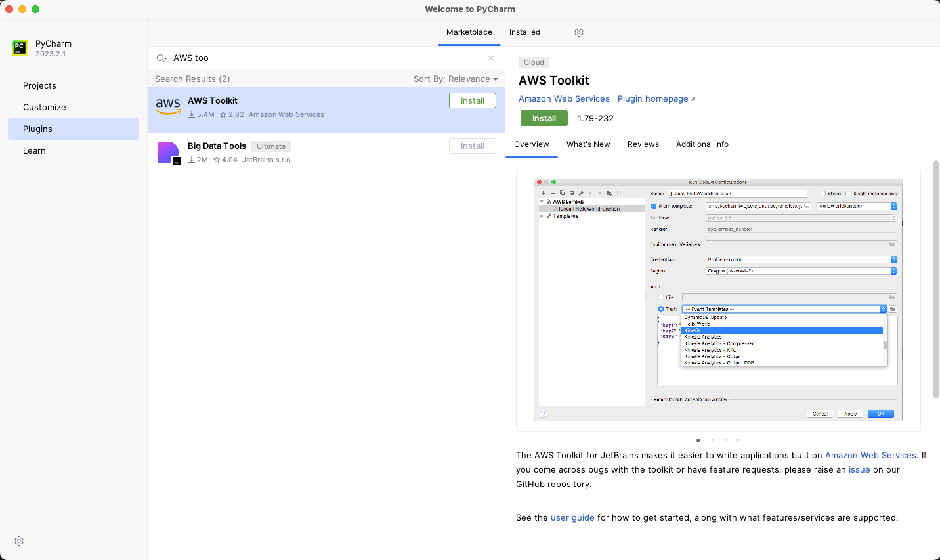Click the download count icon for AWS Toolkit
This screenshot has width=940, height=560.
point(193,114)
